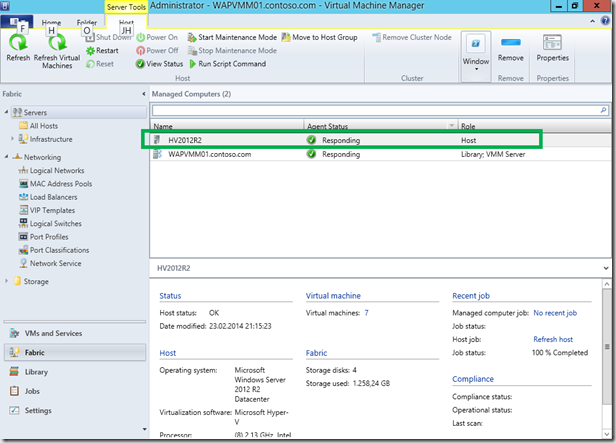Open Network Service
The height and width of the screenshot is (443, 616).
(x=50, y=264)
